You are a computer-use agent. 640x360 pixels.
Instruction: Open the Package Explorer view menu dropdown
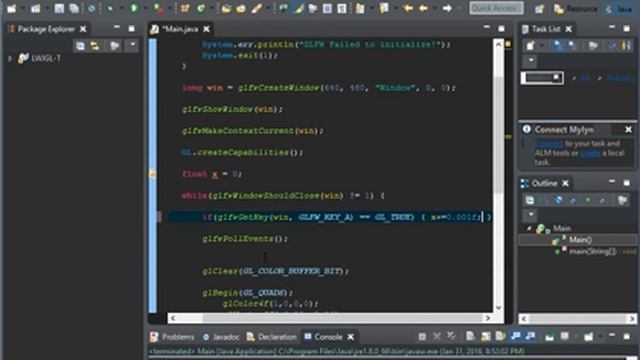click(x=132, y=45)
